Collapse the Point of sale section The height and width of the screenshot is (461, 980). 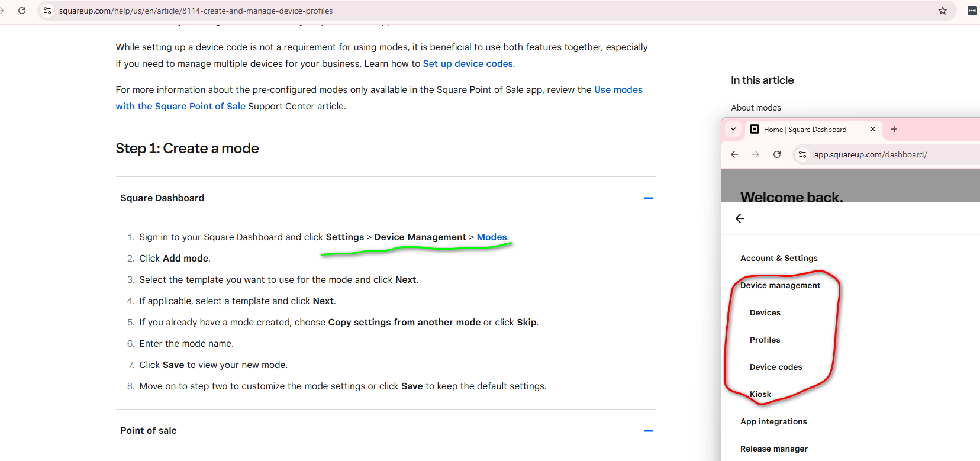[x=648, y=431]
